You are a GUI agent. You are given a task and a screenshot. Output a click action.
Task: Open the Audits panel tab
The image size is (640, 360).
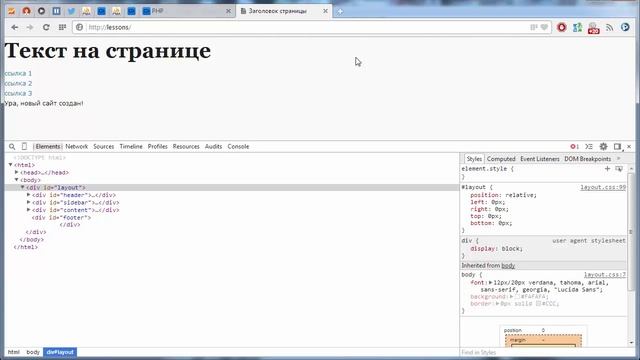click(x=213, y=147)
